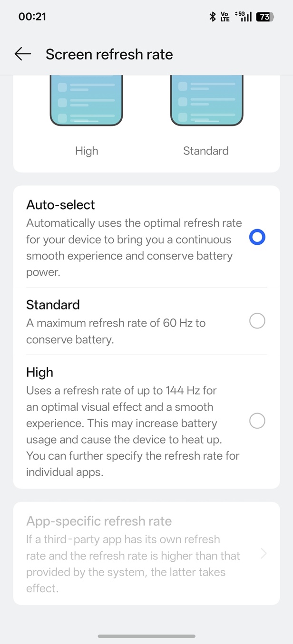Tap the High refresh rate phone preview

click(x=87, y=101)
